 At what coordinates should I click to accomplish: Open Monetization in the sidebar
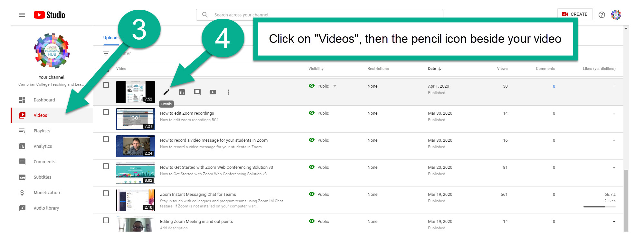click(47, 193)
